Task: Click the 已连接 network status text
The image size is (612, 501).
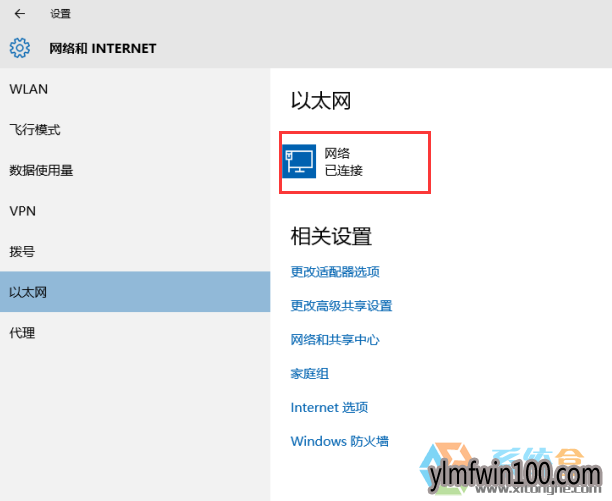Action: pyautogui.click(x=344, y=171)
